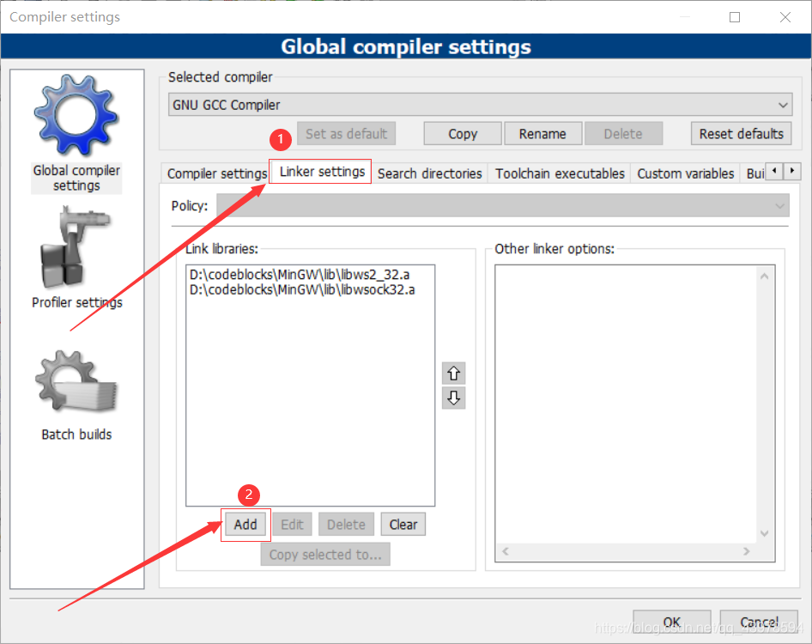
Task: Click Copy selected to... button
Action: [325, 555]
